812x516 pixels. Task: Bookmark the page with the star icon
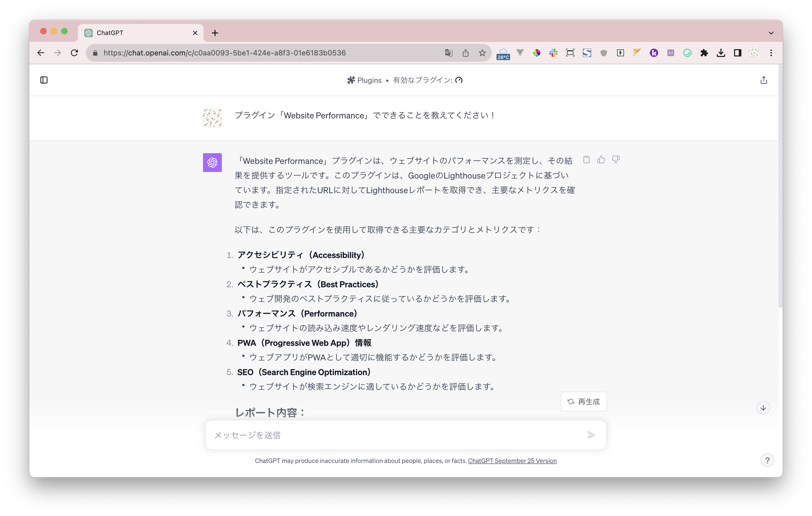[482, 53]
